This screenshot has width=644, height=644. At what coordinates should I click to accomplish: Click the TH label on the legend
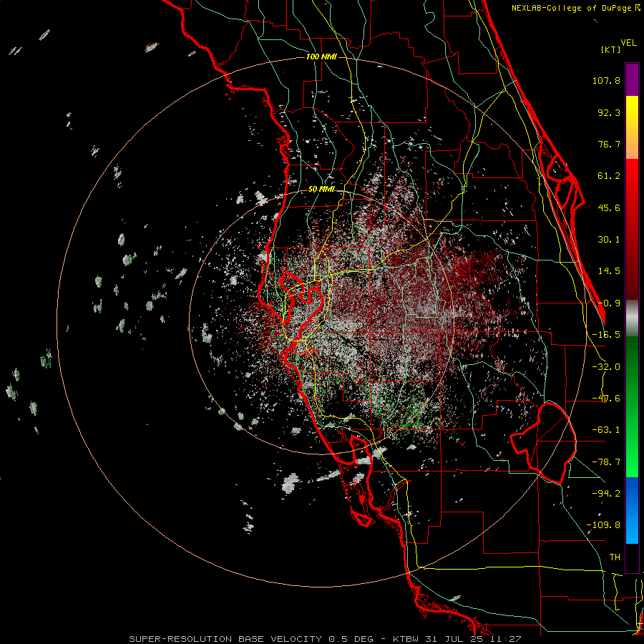(x=615, y=557)
